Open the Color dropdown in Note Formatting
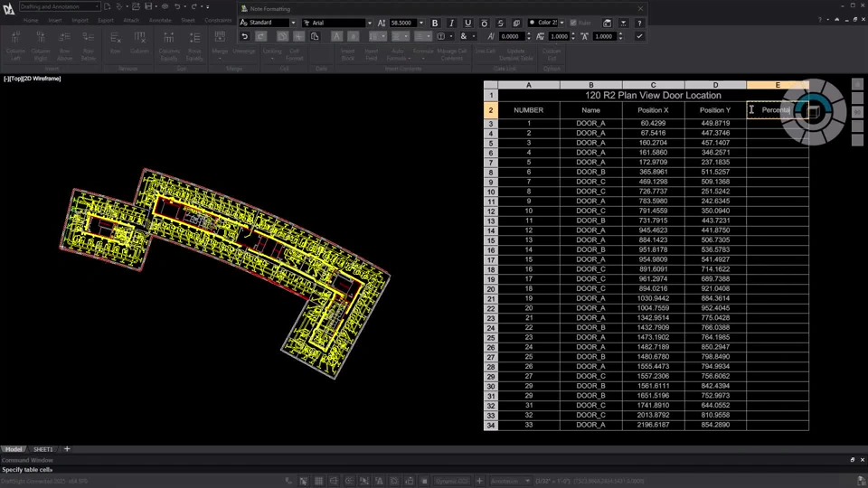Viewport: 868px width, 488px height. [561, 23]
